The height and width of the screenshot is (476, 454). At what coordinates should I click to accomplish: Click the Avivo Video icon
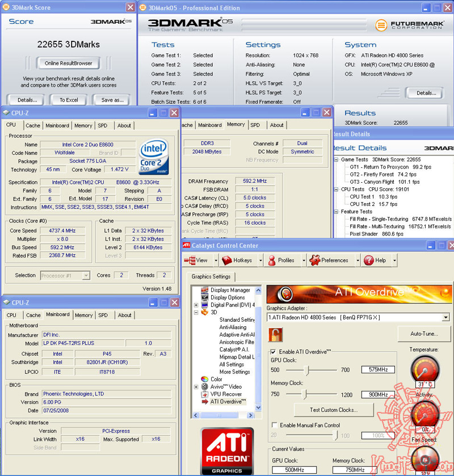pyautogui.click(x=205, y=386)
